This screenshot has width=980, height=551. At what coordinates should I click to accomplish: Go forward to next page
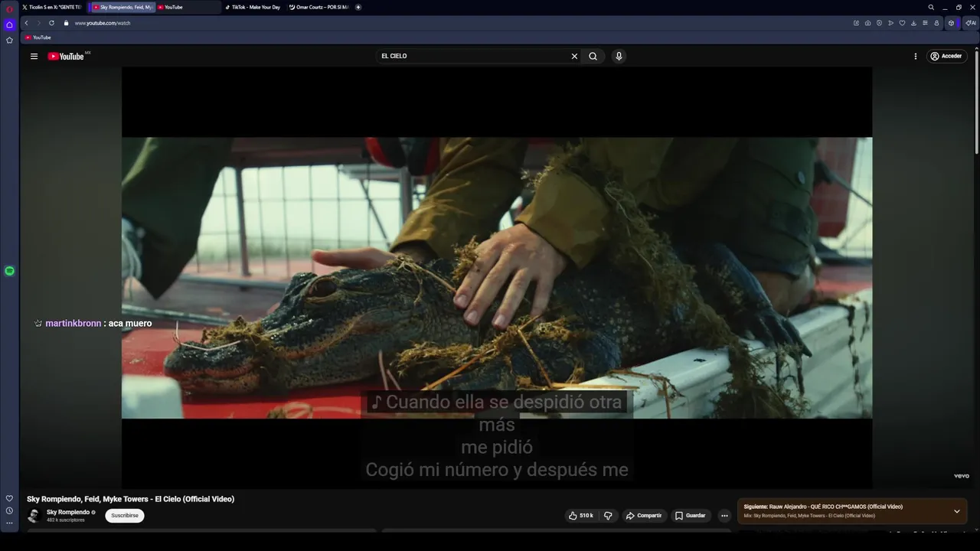pos(38,23)
